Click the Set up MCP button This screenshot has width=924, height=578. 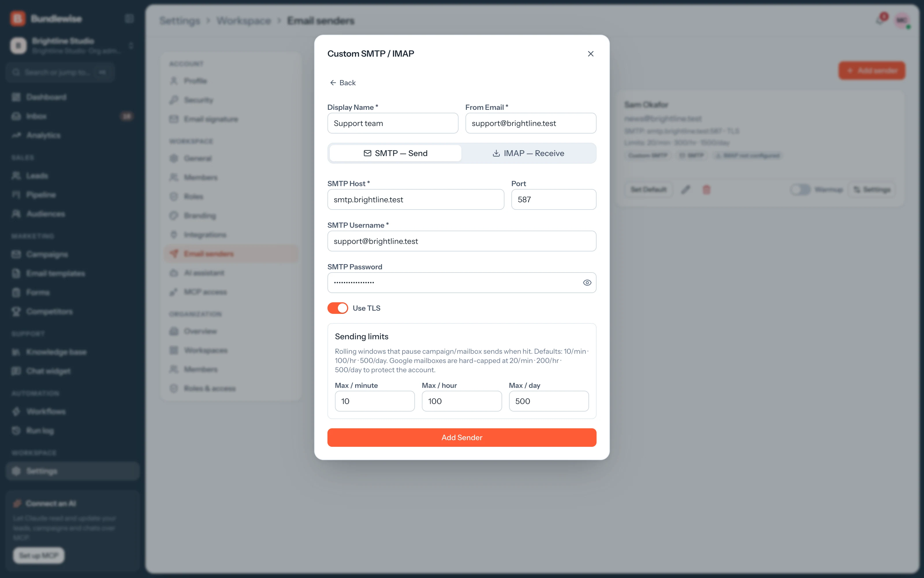(x=39, y=555)
